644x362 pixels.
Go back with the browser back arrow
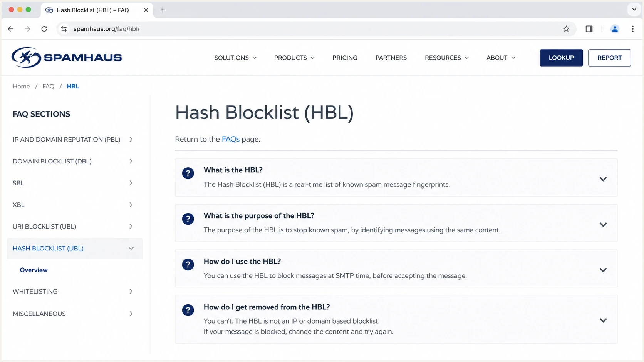(11, 29)
